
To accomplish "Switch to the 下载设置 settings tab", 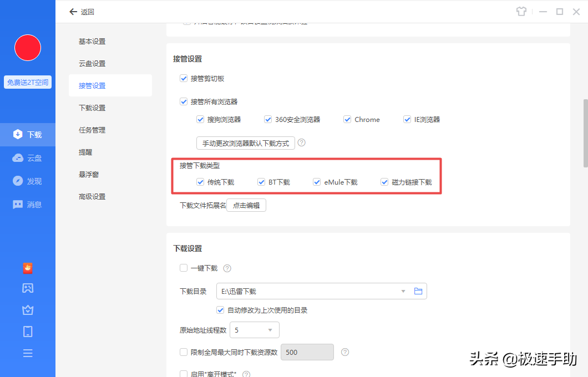I will (92, 108).
